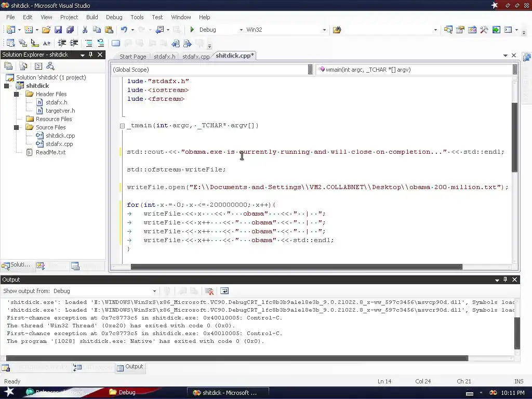Click the Find in Files binoculars icon

337,30
